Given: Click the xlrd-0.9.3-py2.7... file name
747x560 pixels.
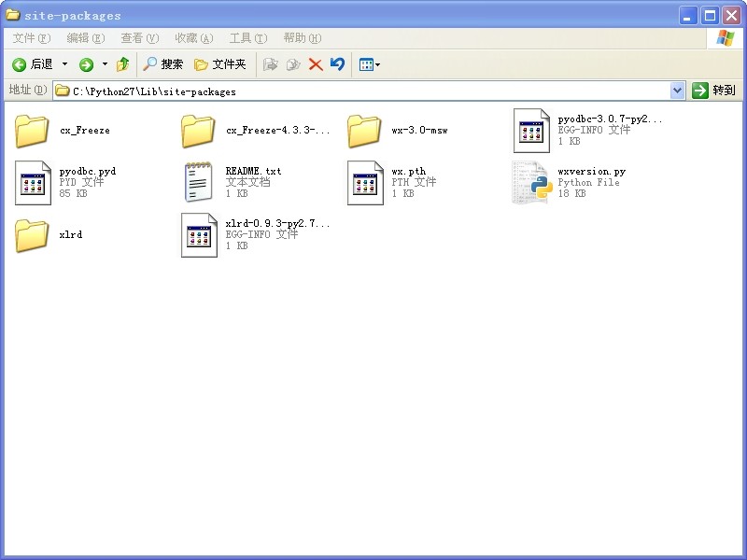Looking at the screenshot, I should click(277, 223).
